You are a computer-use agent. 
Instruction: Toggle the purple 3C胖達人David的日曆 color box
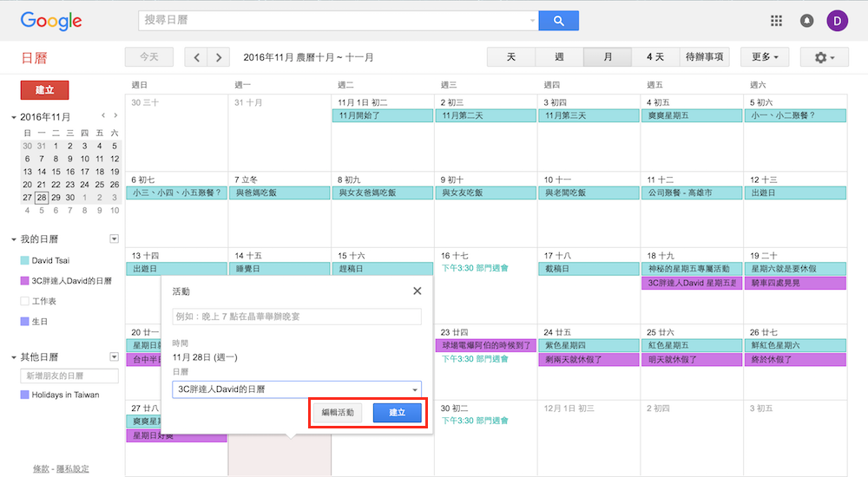point(24,281)
